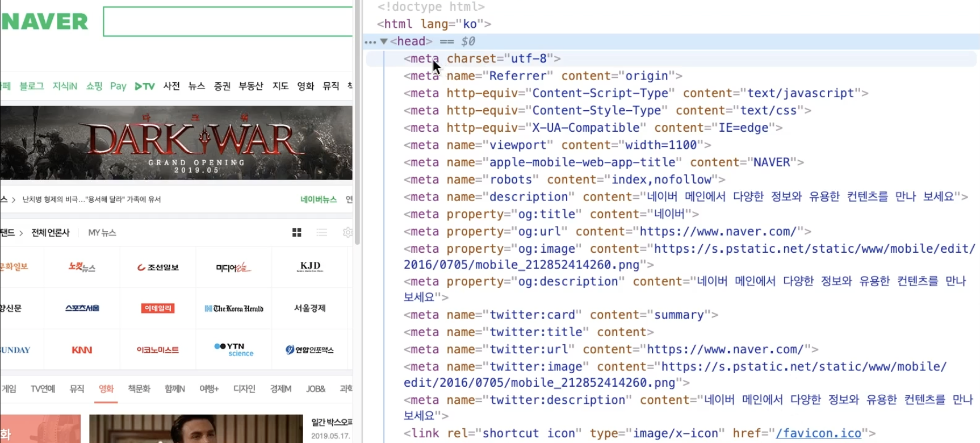Select the X-UA-Compatible meta node
The width and height of the screenshot is (980, 443).
593,128
